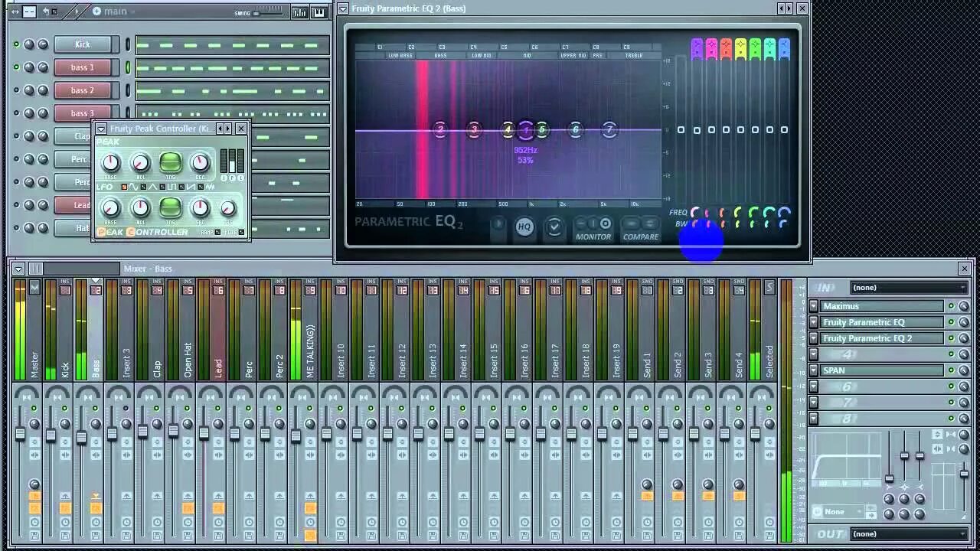The image size is (980, 551).
Task: Click the next preset arrow in Peak Controller
Action: click(228, 129)
